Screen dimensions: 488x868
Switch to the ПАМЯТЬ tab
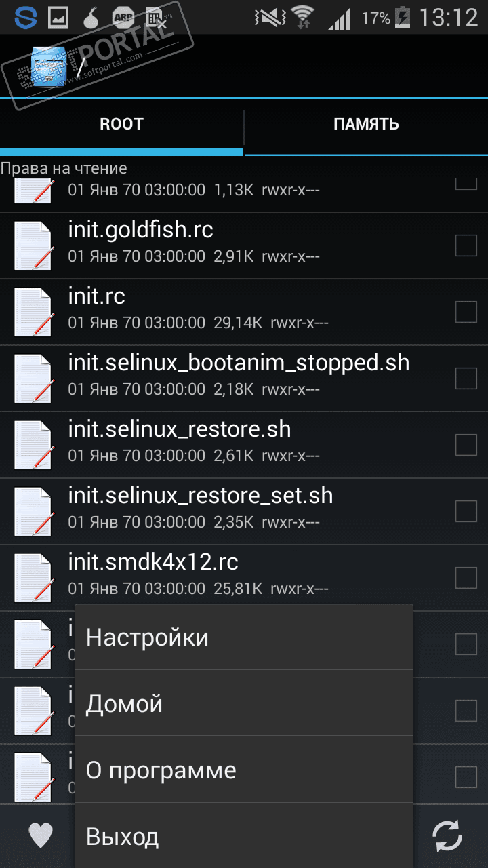tap(366, 124)
